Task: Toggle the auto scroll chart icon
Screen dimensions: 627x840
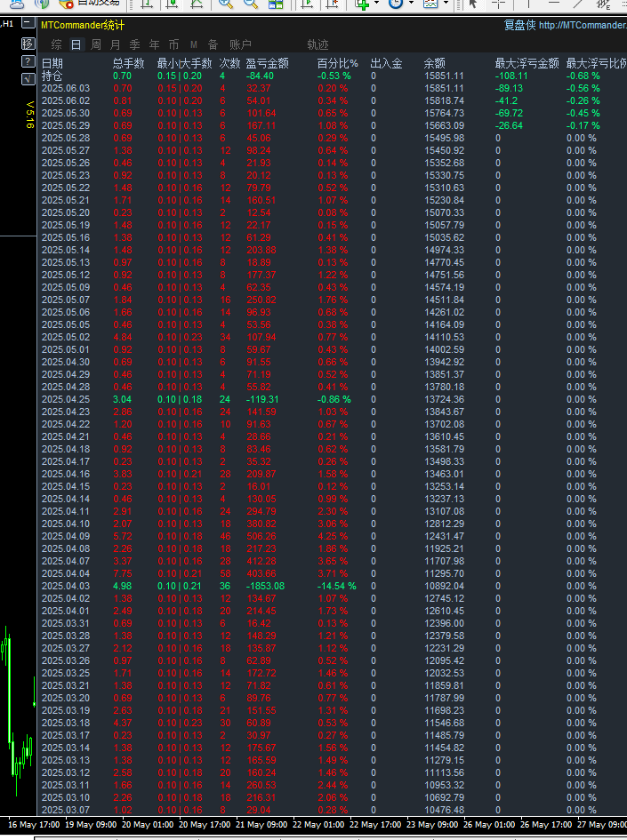Action: coord(307,4)
